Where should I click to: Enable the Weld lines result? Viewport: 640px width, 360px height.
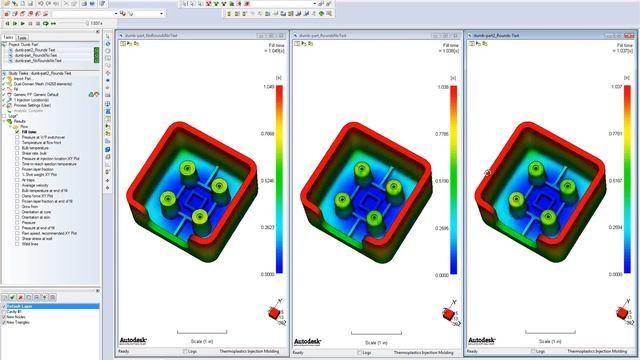coord(17,244)
